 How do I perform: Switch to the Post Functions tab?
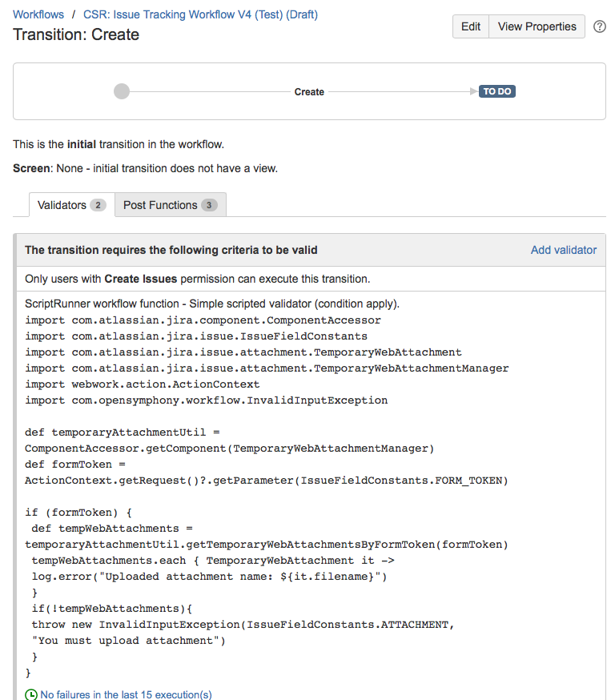tap(171, 205)
